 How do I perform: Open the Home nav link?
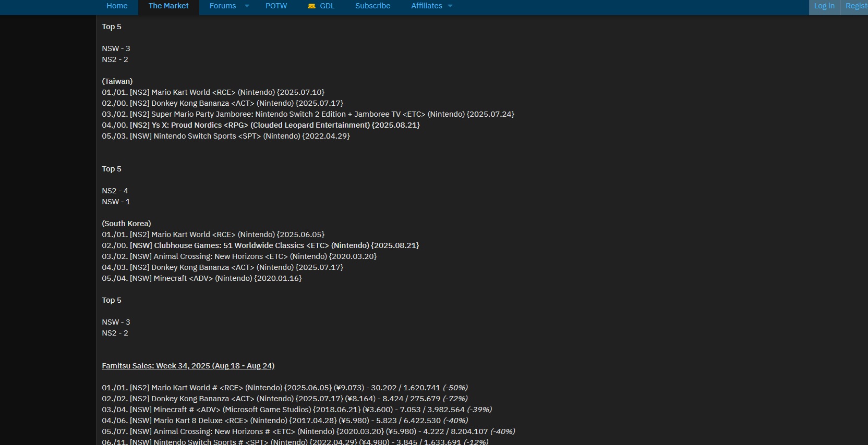coord(117,6)
